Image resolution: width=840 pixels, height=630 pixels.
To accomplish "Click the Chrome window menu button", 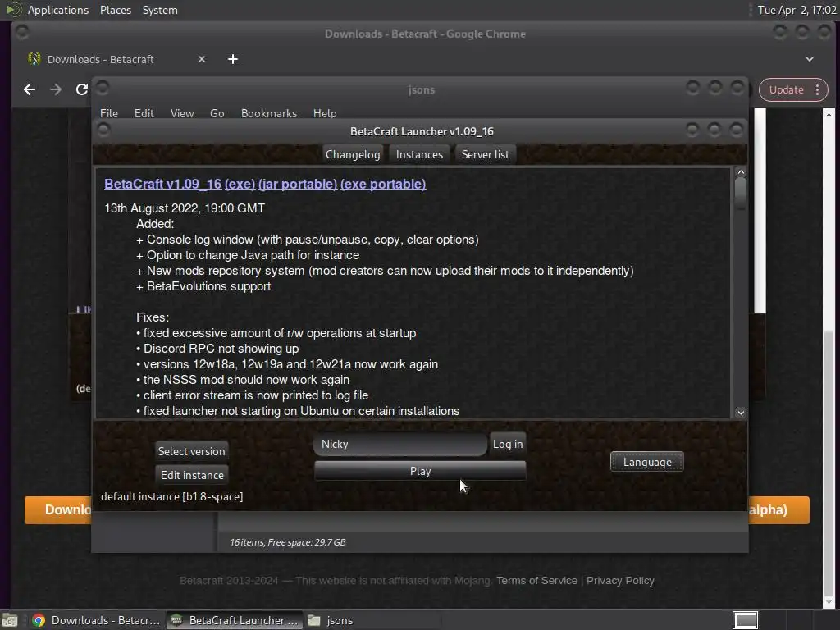I will tap(22, 32).
